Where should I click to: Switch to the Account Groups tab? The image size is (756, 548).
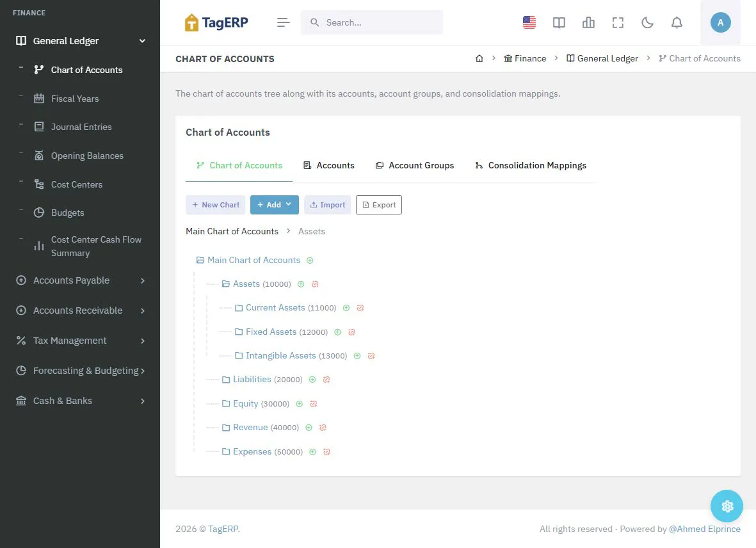(x=415, y=165)
